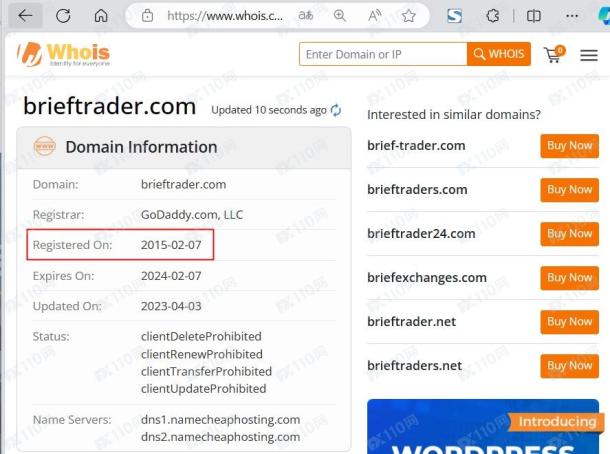Click the brieftrader.com page heading
The width and height of the screenshot is (610, 454).
(x=109, y=106)
